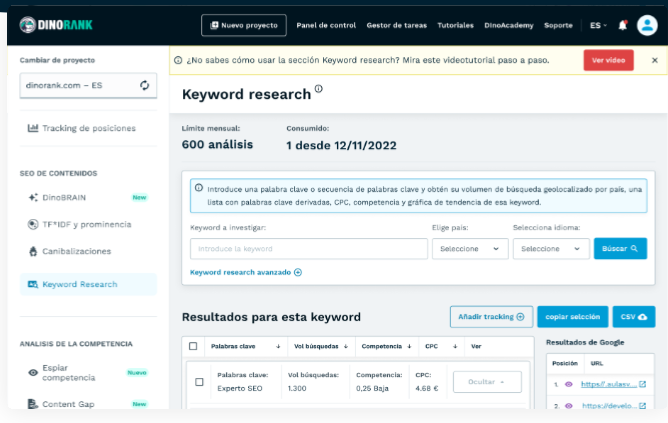
Task: Click the DinoRank logo
Action: 56,25
